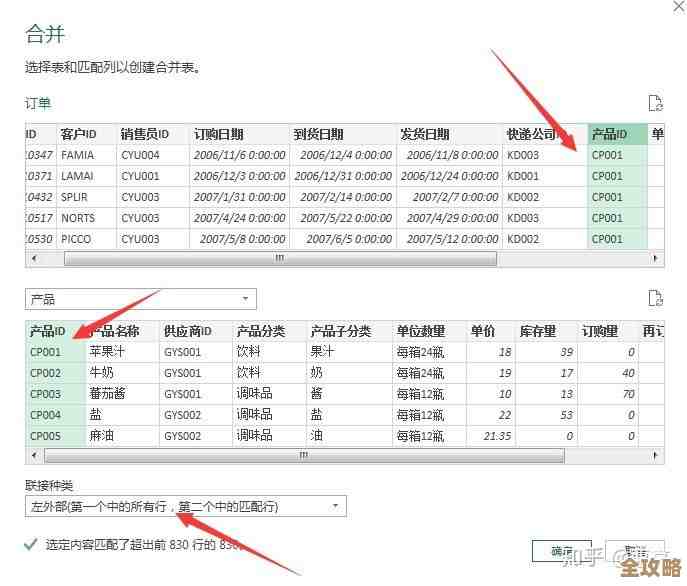Click the 苹果汁 product name cell
The image size is (687, 586).
click(122, 352)
